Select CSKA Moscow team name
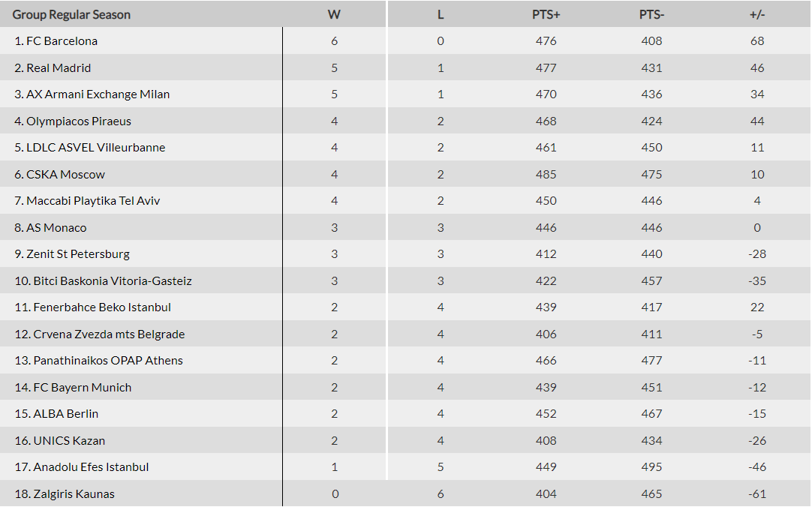The image size is (812, 507). [65, 175]
